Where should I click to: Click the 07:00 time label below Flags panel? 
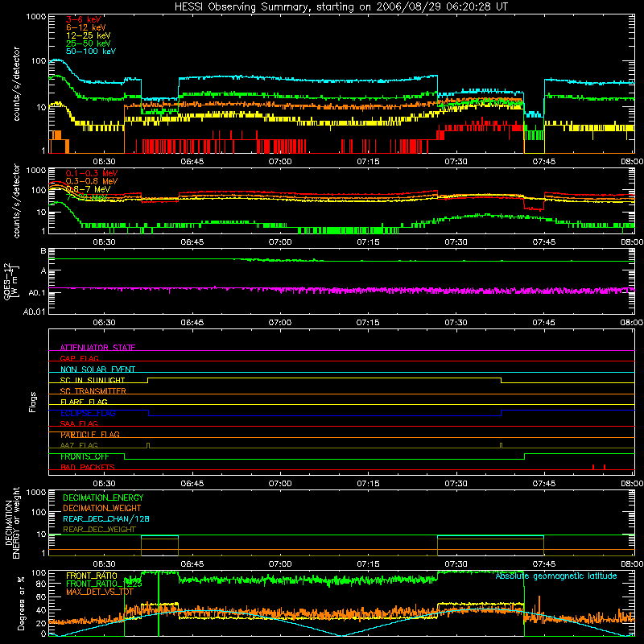[280, 484]
